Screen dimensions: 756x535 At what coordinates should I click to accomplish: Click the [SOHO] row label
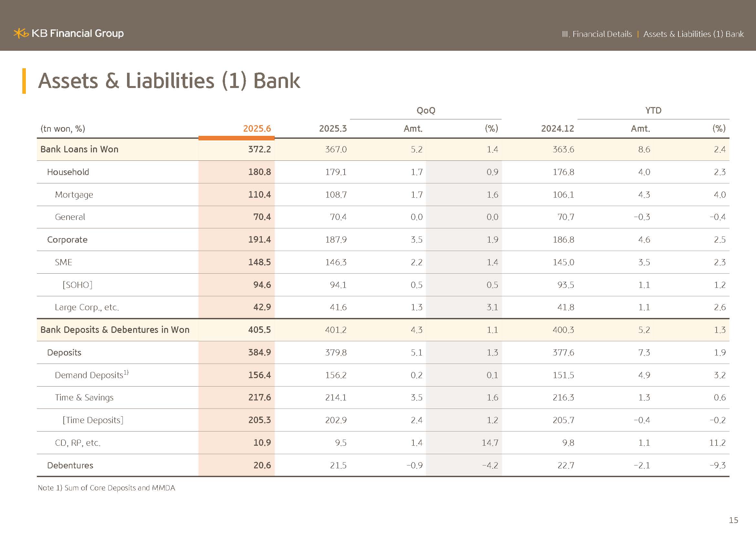click(x=77, y=285)
